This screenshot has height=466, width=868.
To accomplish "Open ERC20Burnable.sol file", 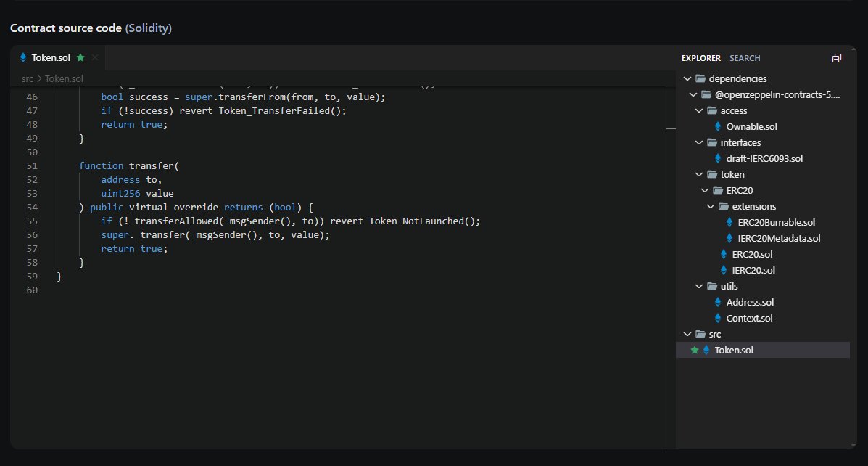I will click(x=776, y=223).
